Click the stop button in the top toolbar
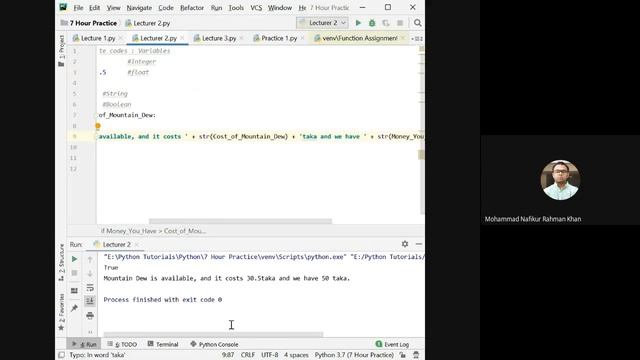Image resolution: width=640 pixels, height=360 pixels. tap(400, 23)
